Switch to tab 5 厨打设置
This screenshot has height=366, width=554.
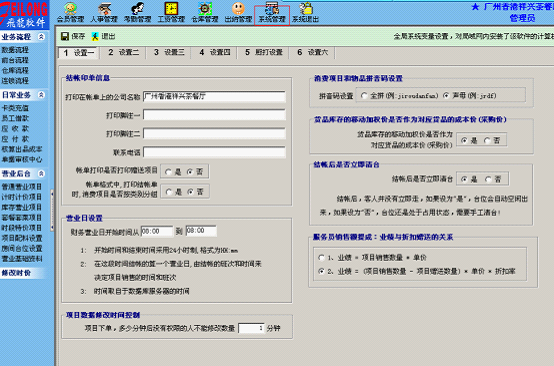point(264,52)
